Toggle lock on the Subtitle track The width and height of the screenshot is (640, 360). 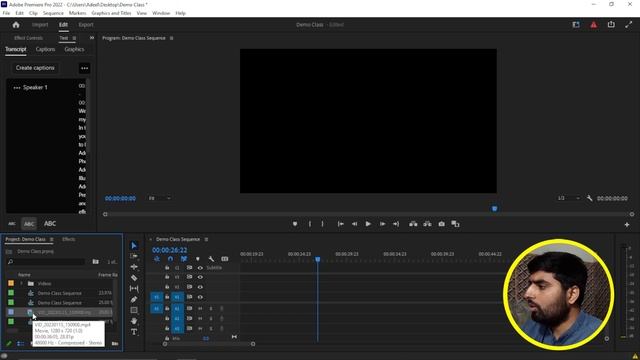click(167, 268)
